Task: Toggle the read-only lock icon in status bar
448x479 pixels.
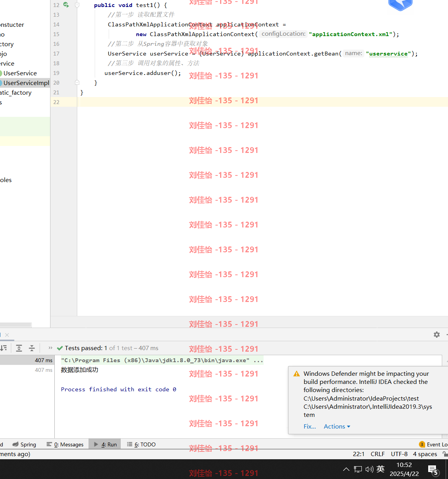Action: coord(445,454)
